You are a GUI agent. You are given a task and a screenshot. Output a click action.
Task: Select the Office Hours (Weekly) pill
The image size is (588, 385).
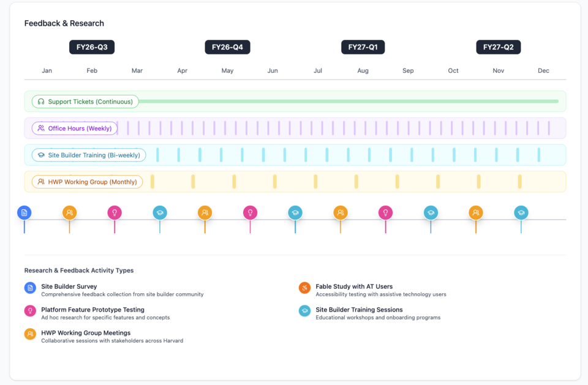tap(75, 128)
